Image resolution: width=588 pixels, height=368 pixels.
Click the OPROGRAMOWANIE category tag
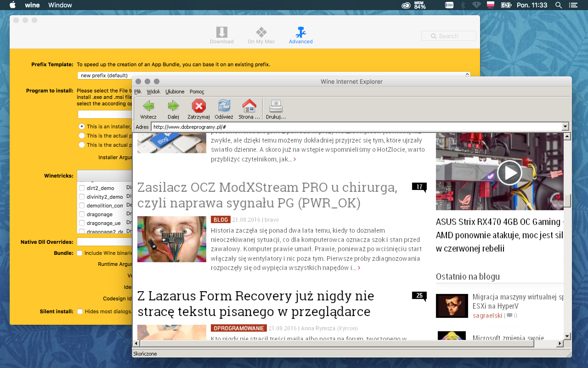point(239,328)
